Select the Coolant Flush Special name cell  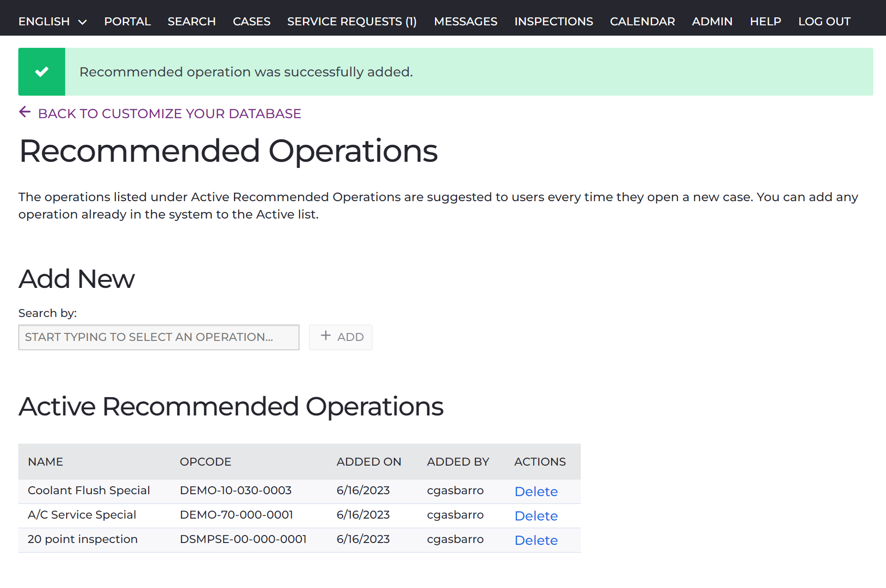click(89, 490)
